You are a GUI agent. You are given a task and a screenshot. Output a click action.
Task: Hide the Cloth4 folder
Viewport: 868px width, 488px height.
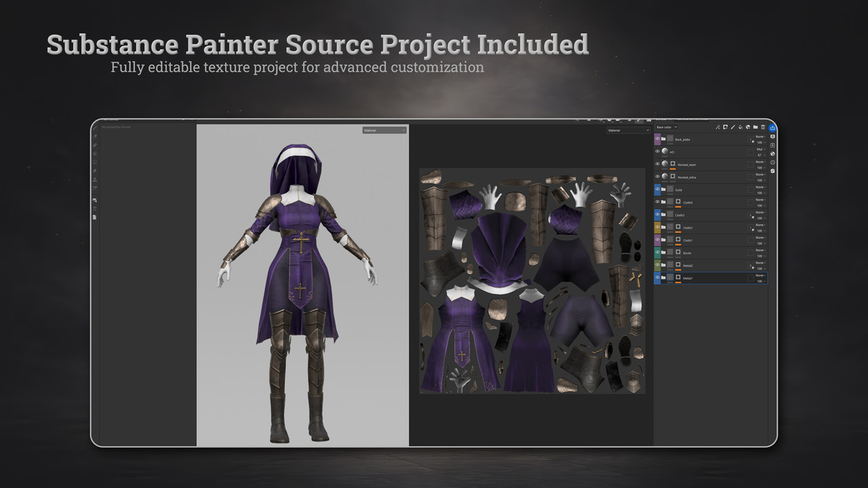[658, 202]
